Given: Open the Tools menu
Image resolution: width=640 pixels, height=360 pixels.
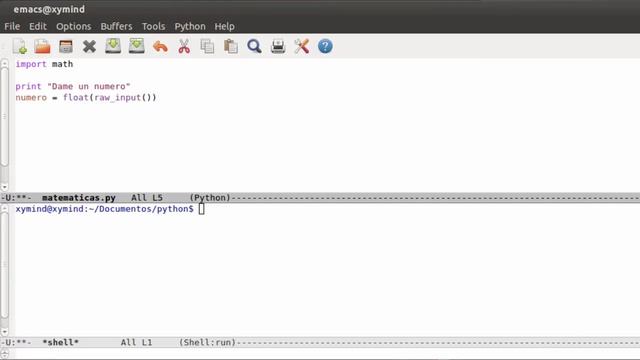Looking at the screenshot, I should 153,27.
